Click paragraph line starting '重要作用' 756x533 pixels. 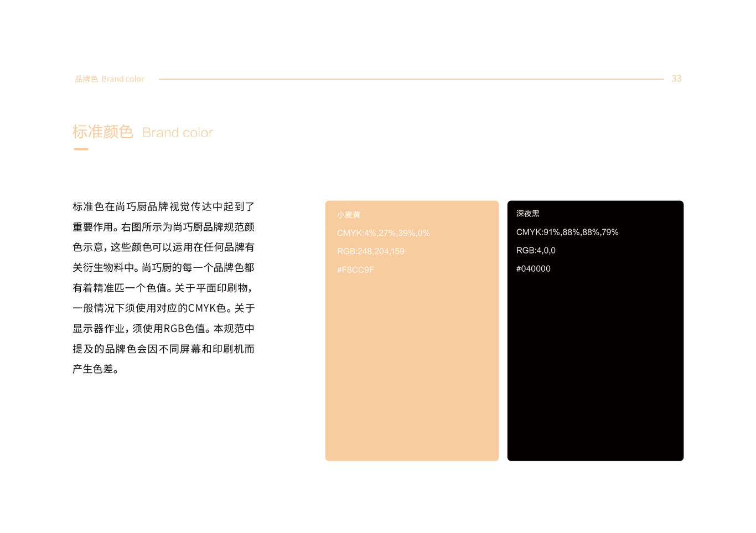point(163,227)
